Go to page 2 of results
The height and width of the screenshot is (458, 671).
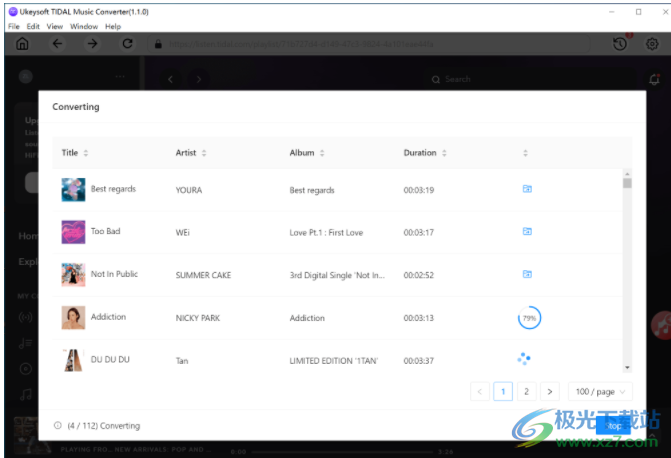(x=526, y=392)
